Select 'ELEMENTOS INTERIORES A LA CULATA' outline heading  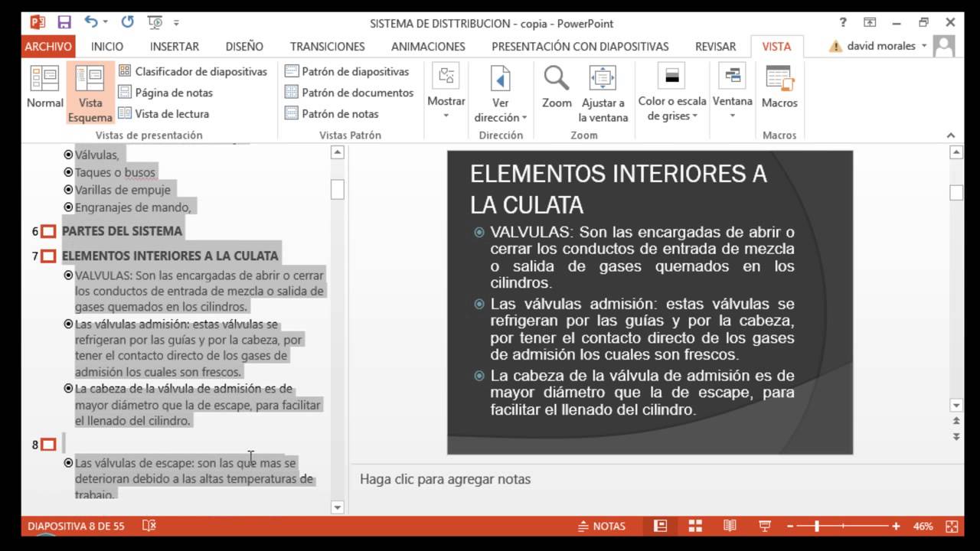[x=170, y=256]
